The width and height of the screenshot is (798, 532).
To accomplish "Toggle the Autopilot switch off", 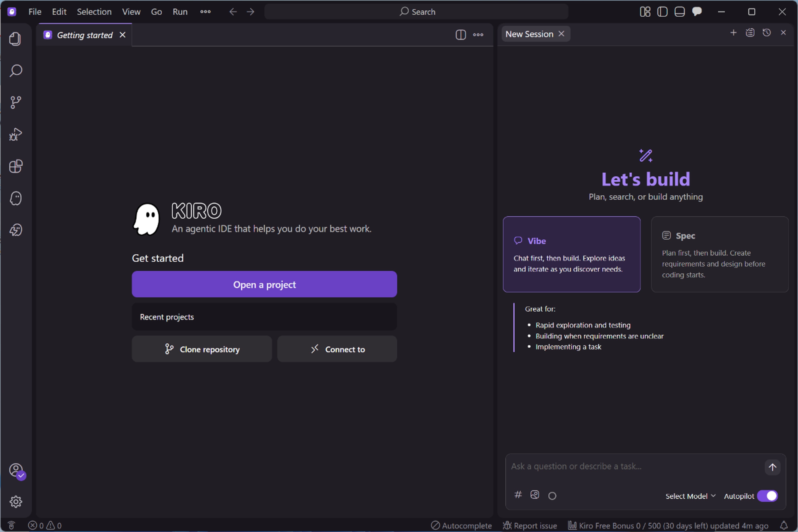I will tap(767, 496).
